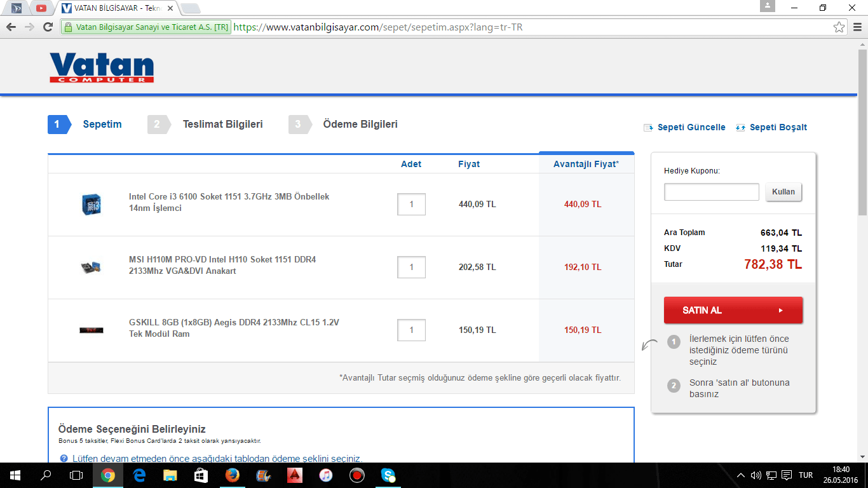Open Task View in the taskbar
The image size is (868, 488).
click(x=76, y=475)
